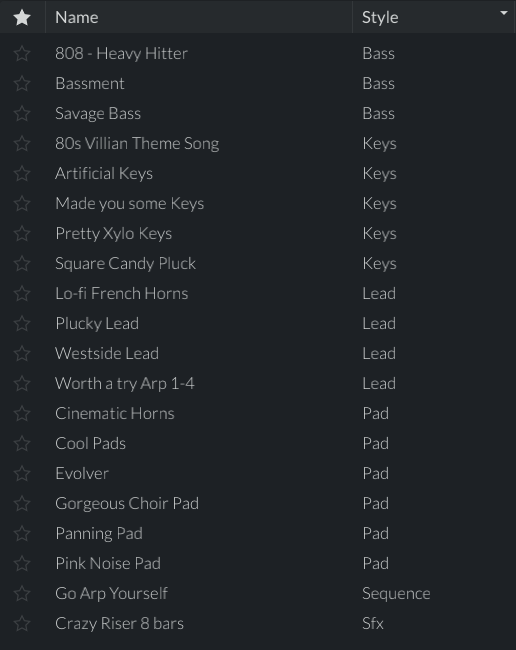Choose the Square Candy Pluck preset
Image resolution: width=516 pixels, height=650 pixels.
pyautogui.click(x=258, y=263)
